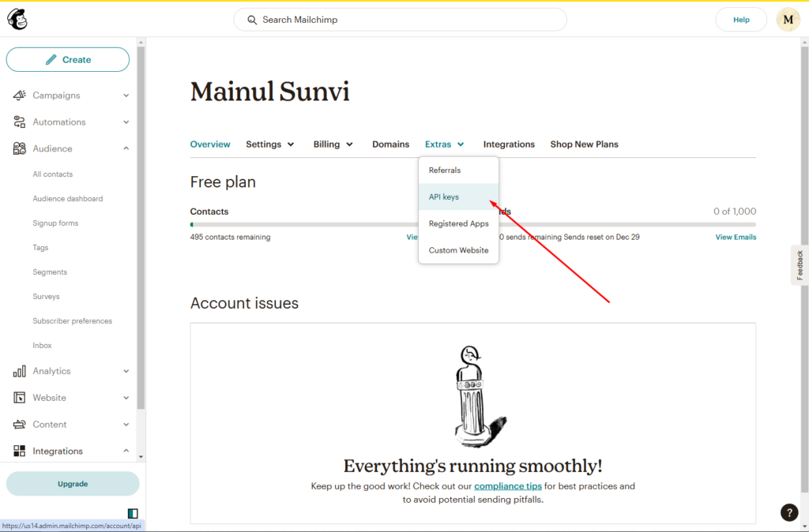Open Audience dashboard

click(68, 198)
